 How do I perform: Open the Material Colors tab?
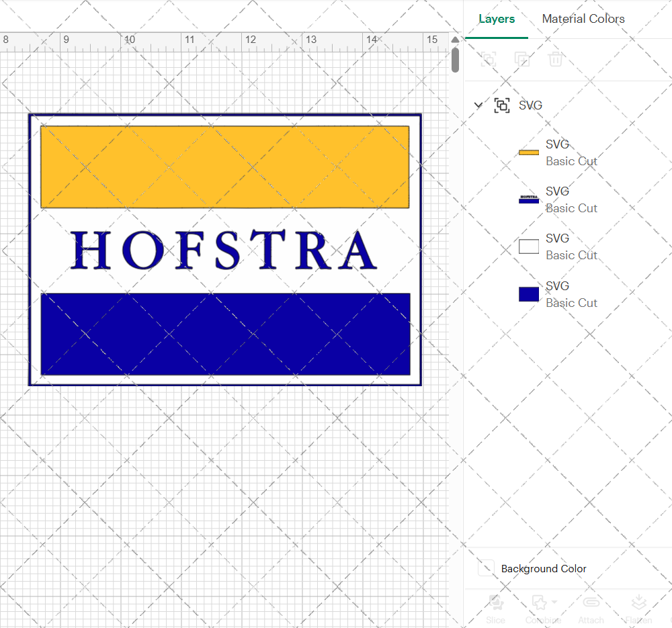coord(583,19)
